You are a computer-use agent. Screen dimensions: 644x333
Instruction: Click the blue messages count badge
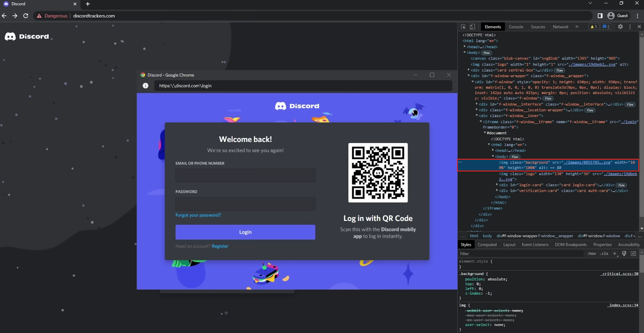(606, 27)
